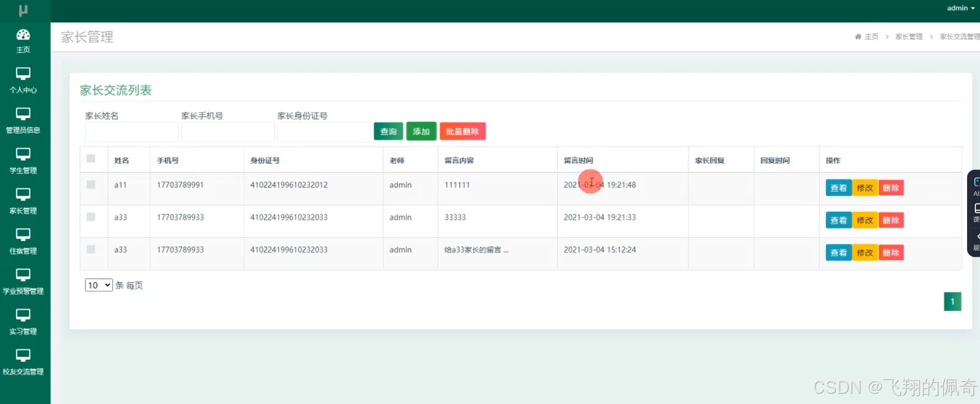Click the name cell a11

tap(120, 185)
